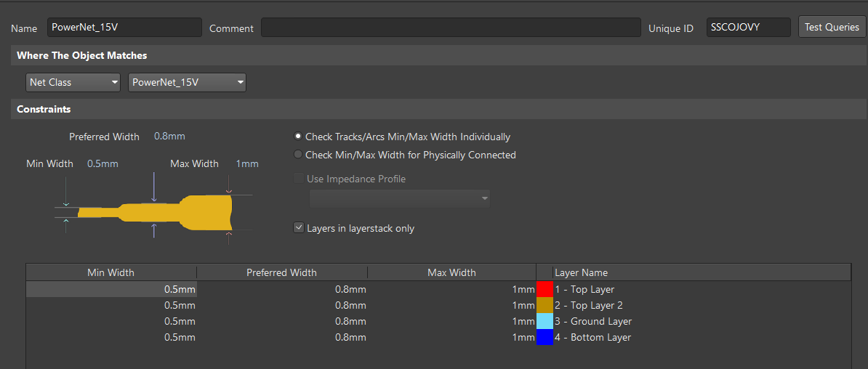Screen dimensions: 868x369
Task: Click the Layer Name column header
Action: coord(582,272)
